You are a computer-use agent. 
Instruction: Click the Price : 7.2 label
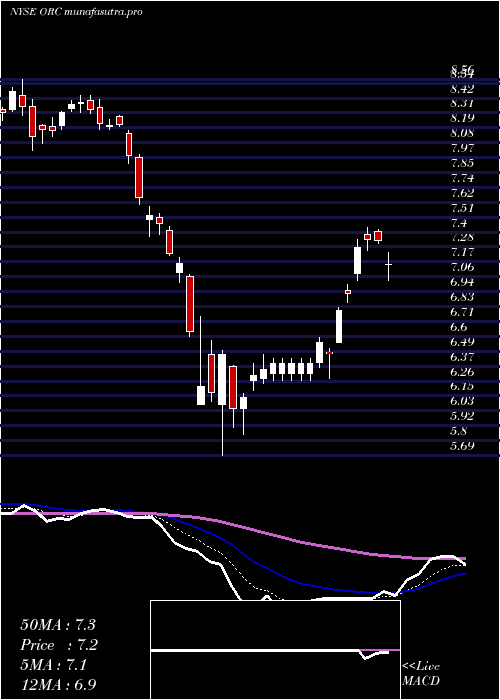pyautogui.click(x=59, y=645)
